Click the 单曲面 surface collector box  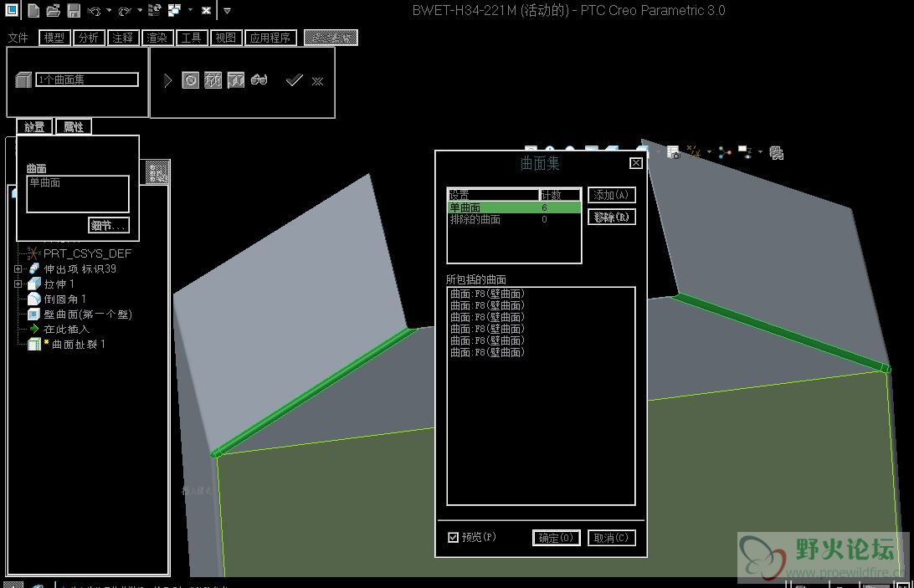(78, 194)
